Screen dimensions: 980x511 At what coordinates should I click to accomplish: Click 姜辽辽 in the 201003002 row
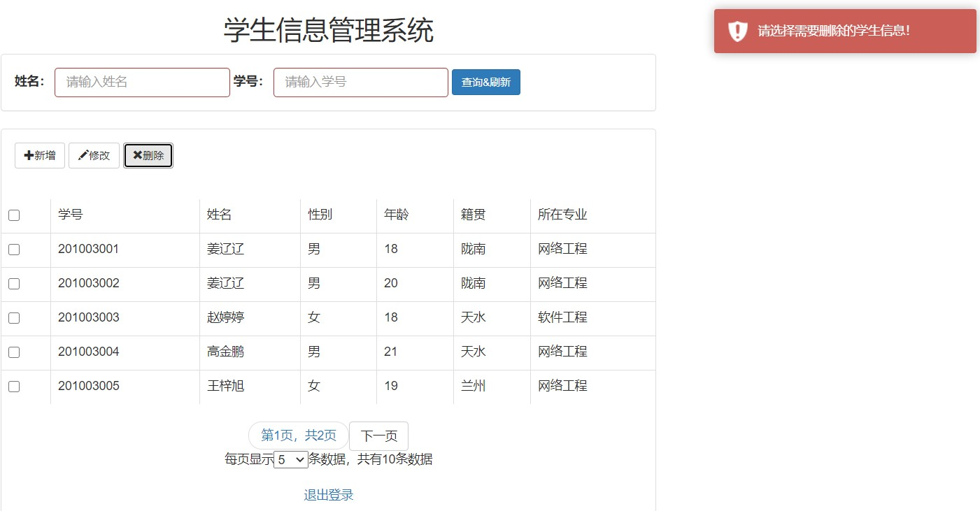point(226,283)
